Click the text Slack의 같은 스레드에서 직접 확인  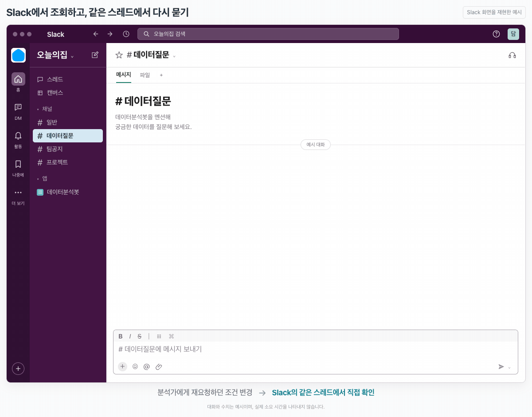pyautogui.click(x=323, y=393)
